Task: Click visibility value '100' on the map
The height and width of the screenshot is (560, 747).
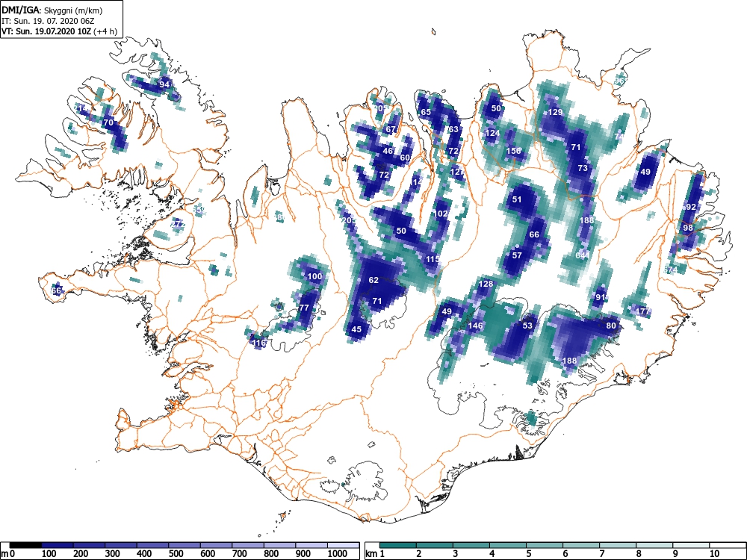Action: pyautogui.click(x=314, y=276)
